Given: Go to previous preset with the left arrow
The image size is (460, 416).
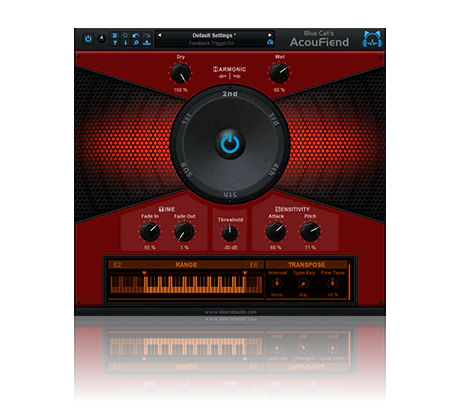Looking at the screenshot, I should (160, 35).
